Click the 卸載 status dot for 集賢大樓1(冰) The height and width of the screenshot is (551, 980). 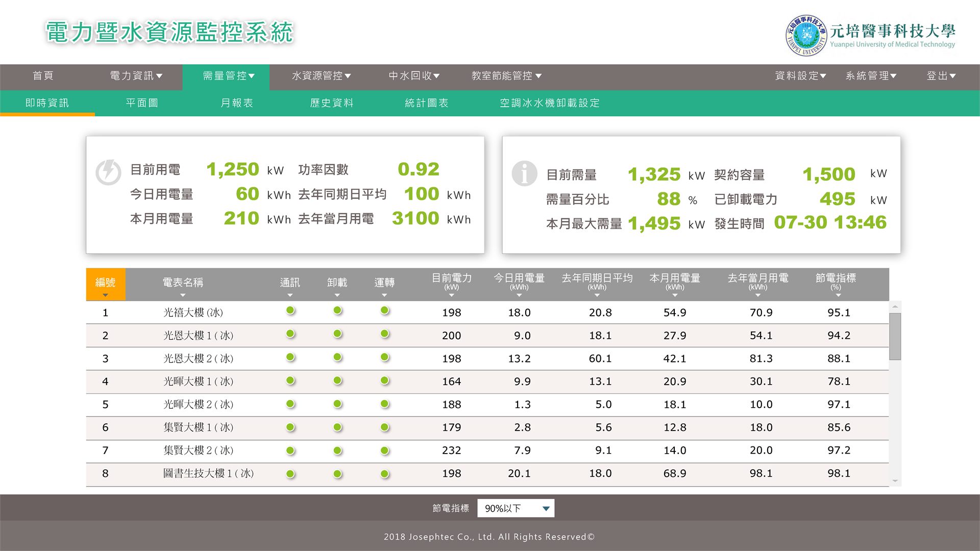pyautogui.click(x=337, y=428)
